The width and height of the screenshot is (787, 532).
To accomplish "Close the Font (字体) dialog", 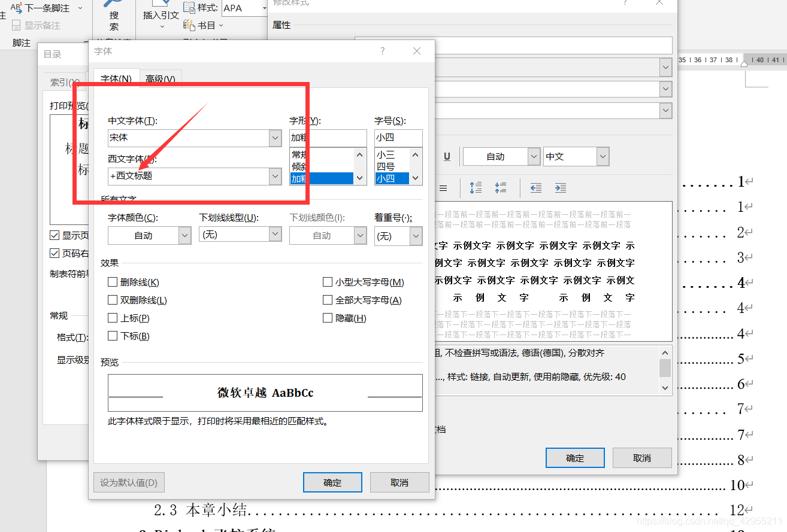I will 417,51.
